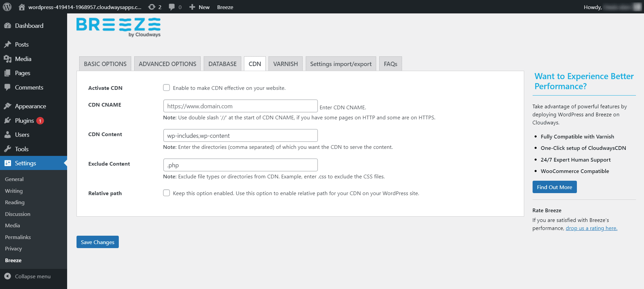Click the Dashboard gauge icon
The image size is (644, 289).
(7, 26)
